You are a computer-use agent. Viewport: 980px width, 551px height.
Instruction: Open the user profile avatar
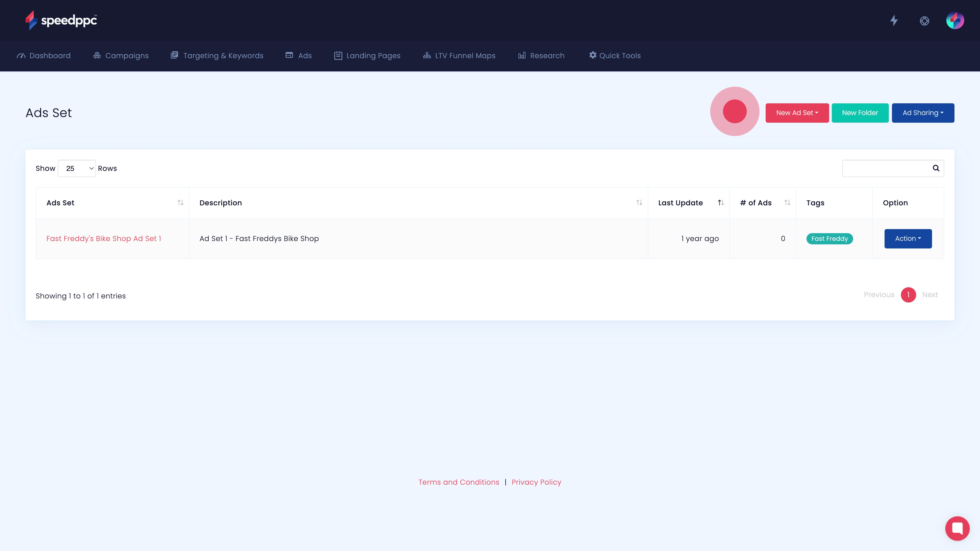(x=955, y=20)
